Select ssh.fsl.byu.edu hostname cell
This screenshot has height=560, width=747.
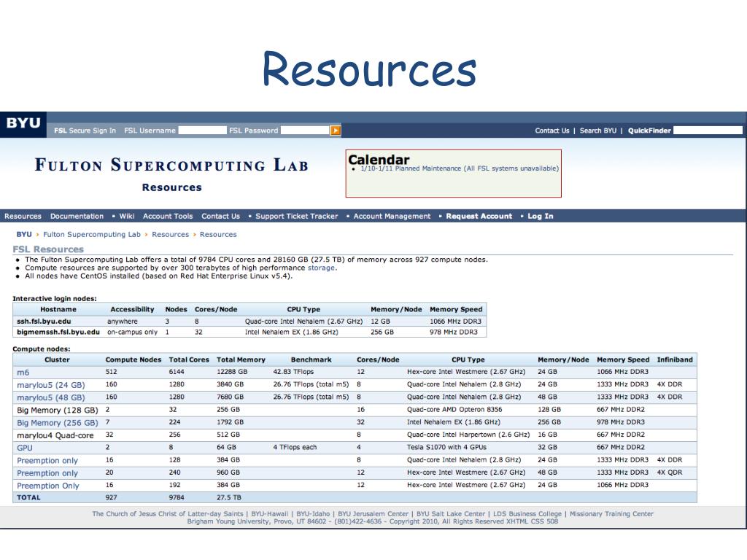[44, 322]
